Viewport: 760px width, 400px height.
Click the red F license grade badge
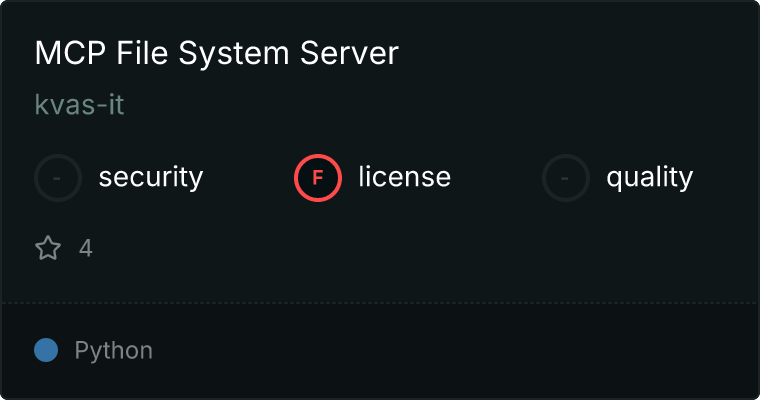click(318, 178)
